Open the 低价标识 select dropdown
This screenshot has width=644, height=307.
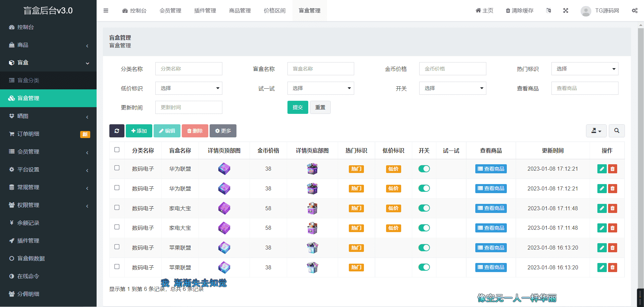tap(189, 88)
